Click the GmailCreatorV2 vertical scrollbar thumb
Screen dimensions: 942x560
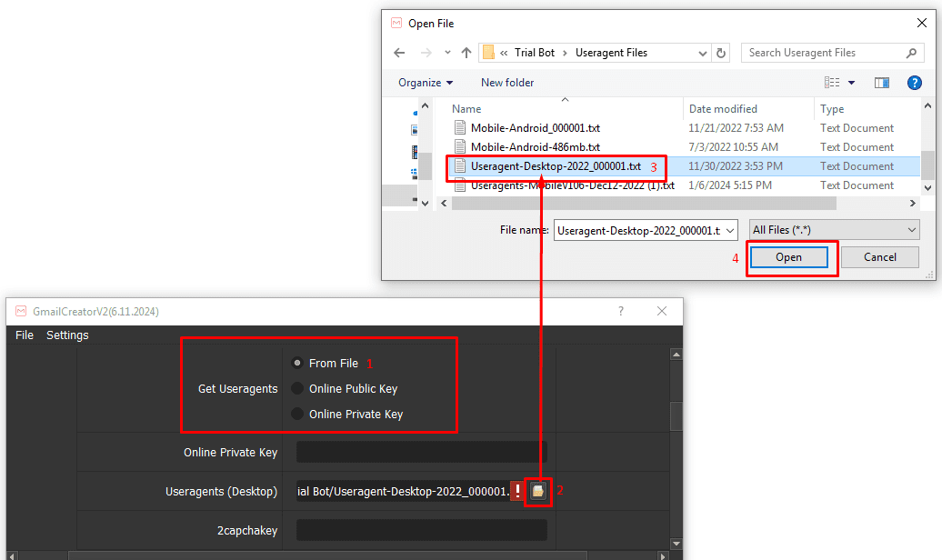click(x=676, y=415)
